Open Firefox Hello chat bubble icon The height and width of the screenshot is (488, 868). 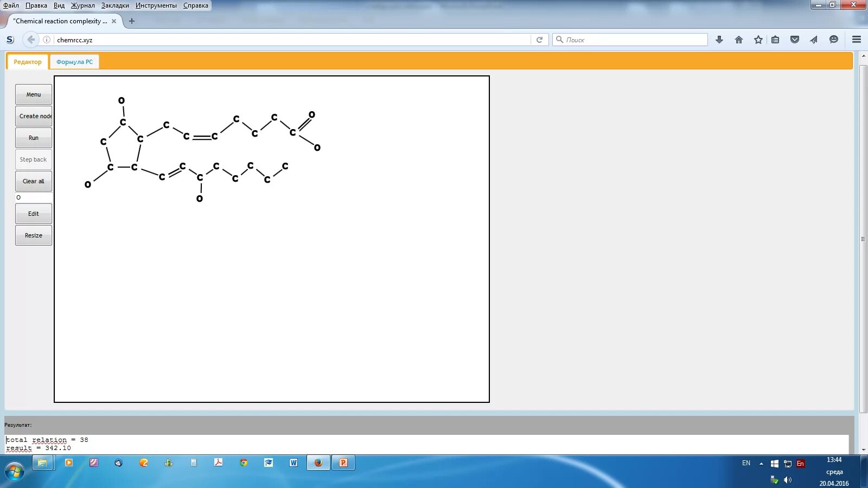pos(834,39)
